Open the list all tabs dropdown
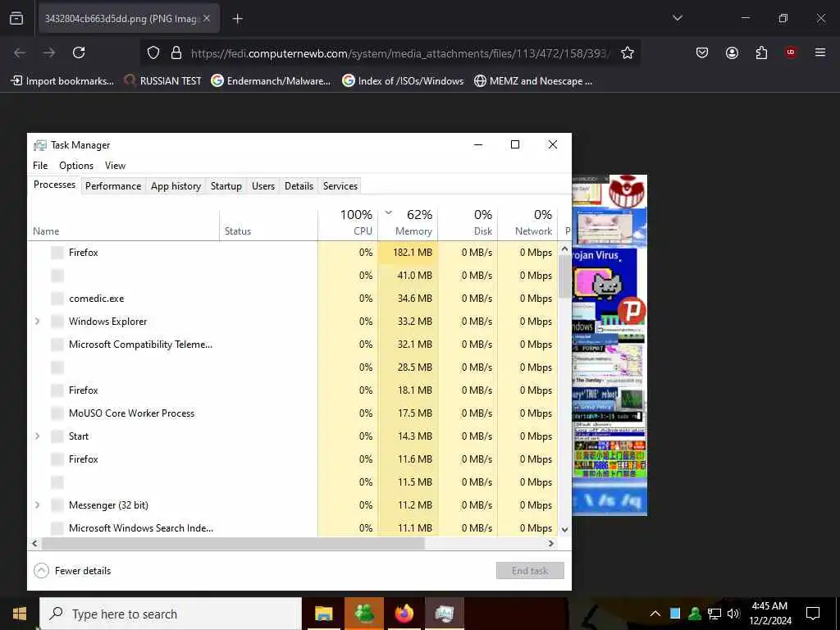 (x=677, y=18)
